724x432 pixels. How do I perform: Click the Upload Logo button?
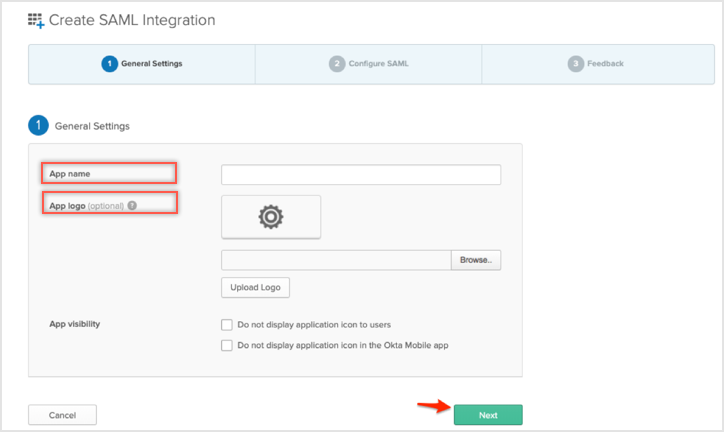pos(255,288)
